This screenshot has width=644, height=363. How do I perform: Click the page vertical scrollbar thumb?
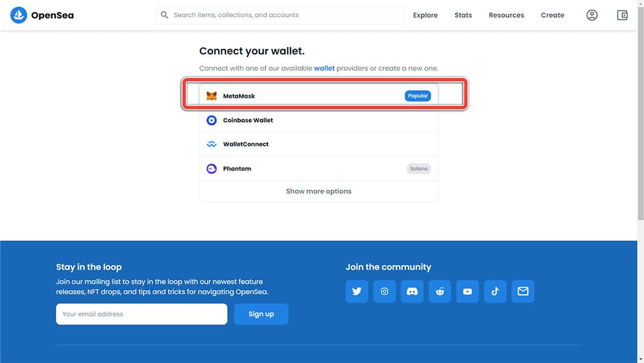640,113
